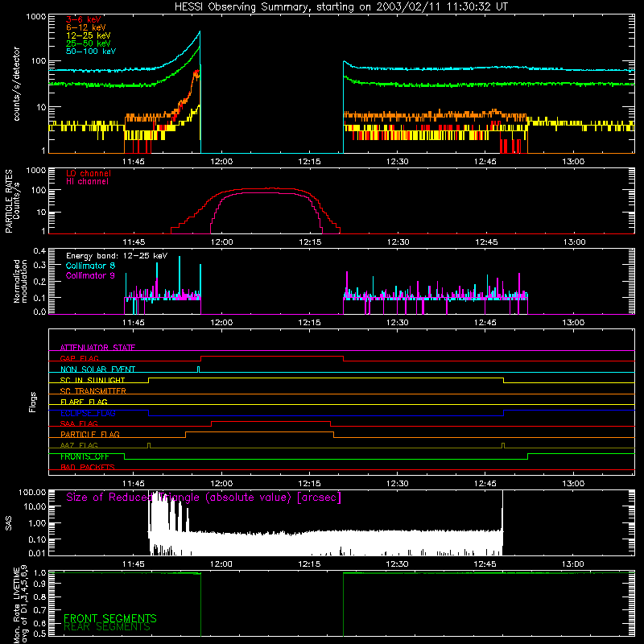The height and width of the screenshot is (644, 644).
Task: Click the FRONTS_OFF flag label
Action: click(x=85, y=456)
